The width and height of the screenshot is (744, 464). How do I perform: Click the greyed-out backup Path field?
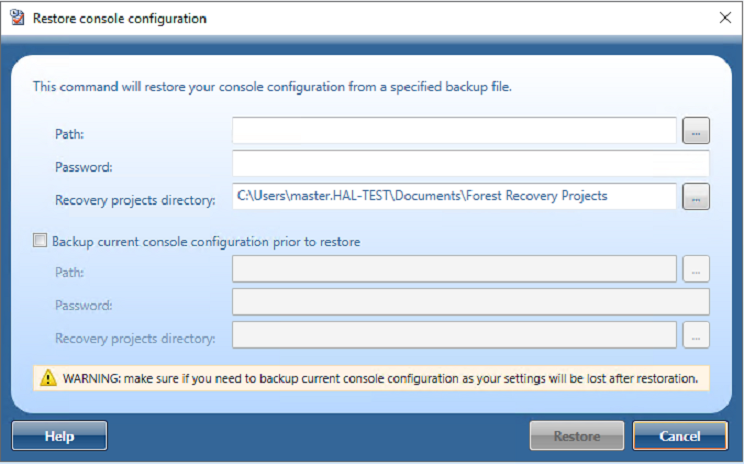(454, 268)
